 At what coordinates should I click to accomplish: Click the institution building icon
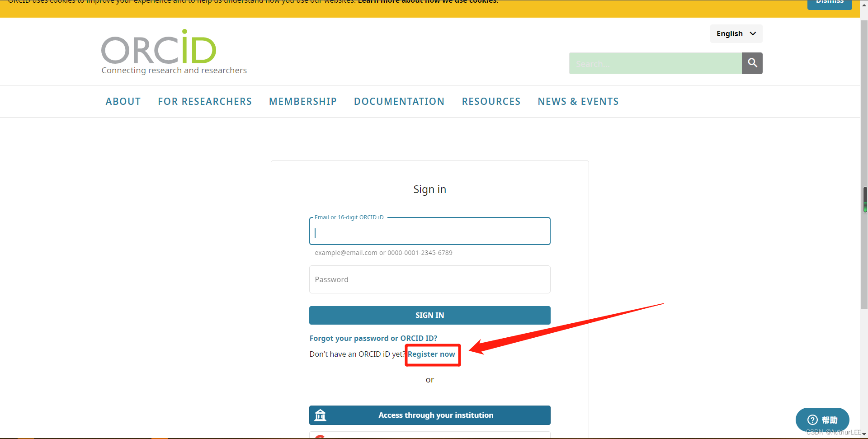(x=320, y=415)
